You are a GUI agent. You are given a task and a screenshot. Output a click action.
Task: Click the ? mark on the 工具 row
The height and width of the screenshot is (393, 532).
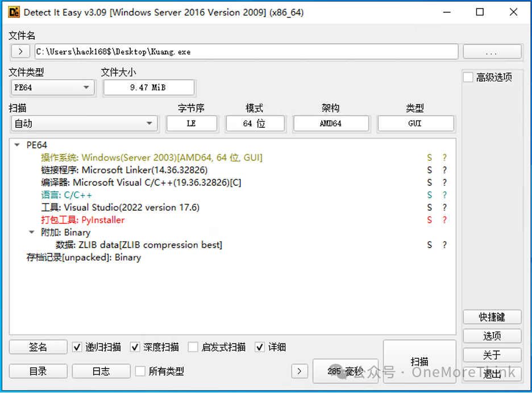tap(444, 207)
